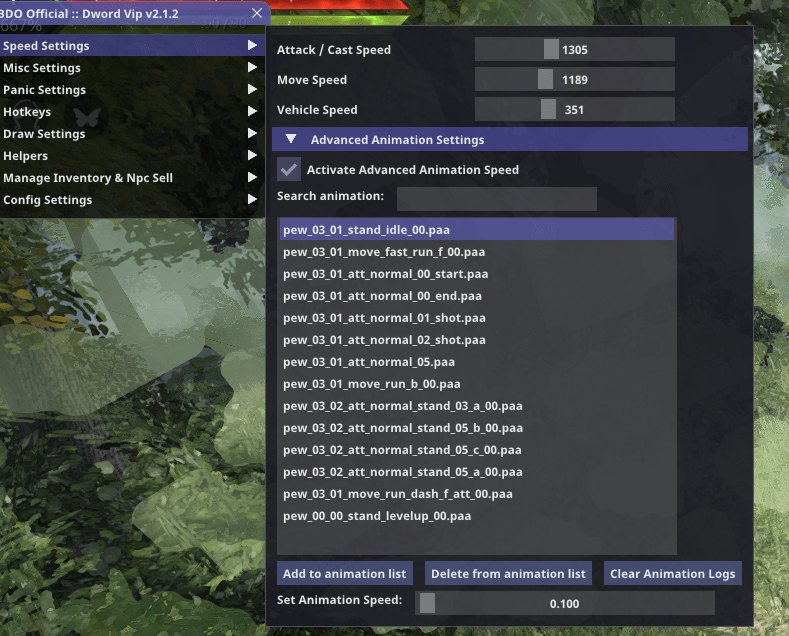Click Delete from animation list button
The image size is (789, 636).
tap(508, 574)
